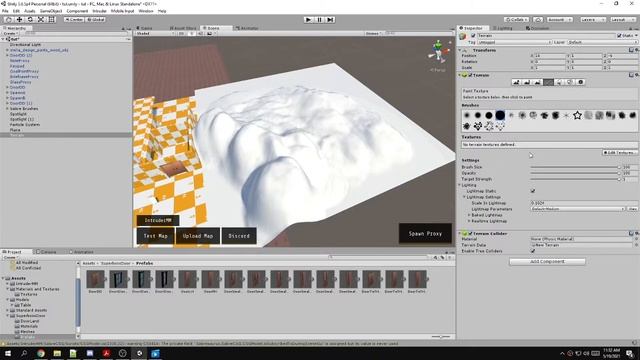Open the Account dropdown
The image size is (640, 360).
coord(559,20)
